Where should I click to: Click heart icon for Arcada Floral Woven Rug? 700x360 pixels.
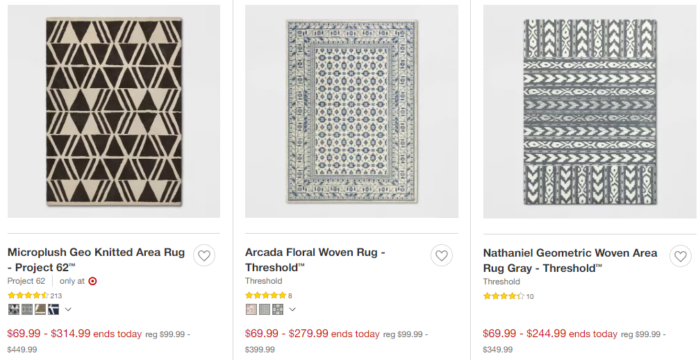coord(442,256)
